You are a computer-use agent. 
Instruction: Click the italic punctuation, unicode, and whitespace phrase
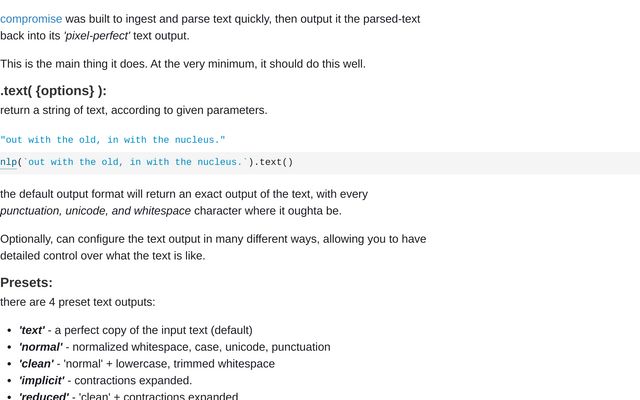tap(96, 211)
